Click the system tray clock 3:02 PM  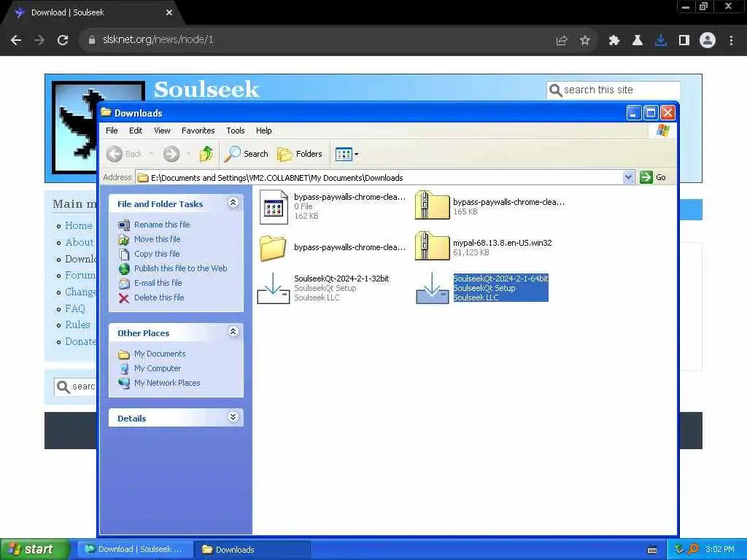coord(720,549)
